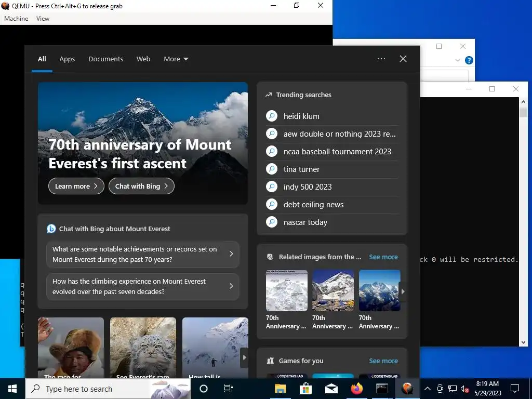Viewport: 532px width, 399px height.
Task: Click the Cortana circle icon on taskbar
Action: (x=204, y=389)
